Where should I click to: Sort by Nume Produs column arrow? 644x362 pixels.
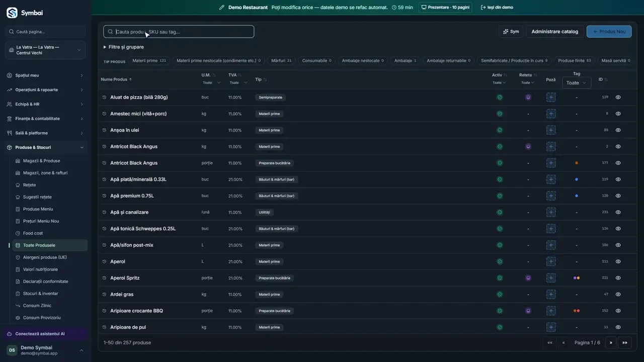click(x=130, y=79)
